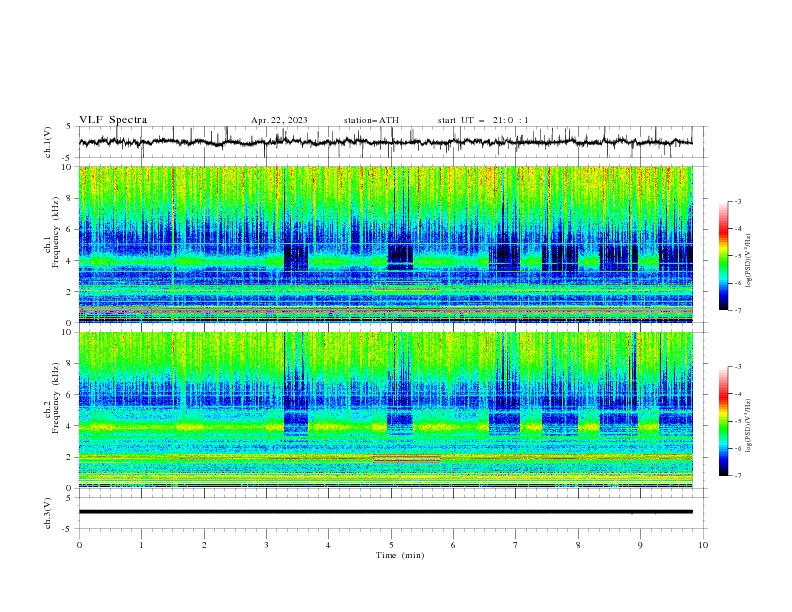Viewport: 792px width, 612px height.
Task: Click the ch.2 color bar "log(PSD)(V²/Hz)" label
Action: [748, 425]
